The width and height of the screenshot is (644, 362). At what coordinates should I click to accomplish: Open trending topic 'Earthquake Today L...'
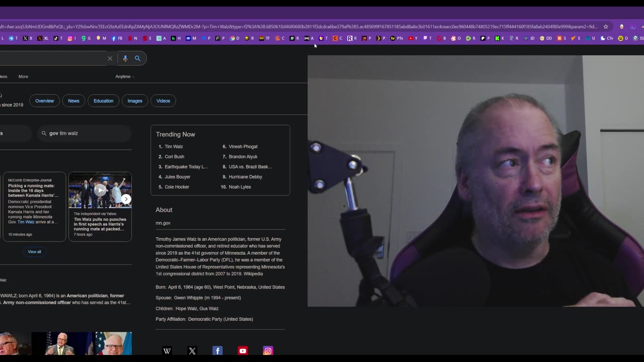tap(186, 166)
